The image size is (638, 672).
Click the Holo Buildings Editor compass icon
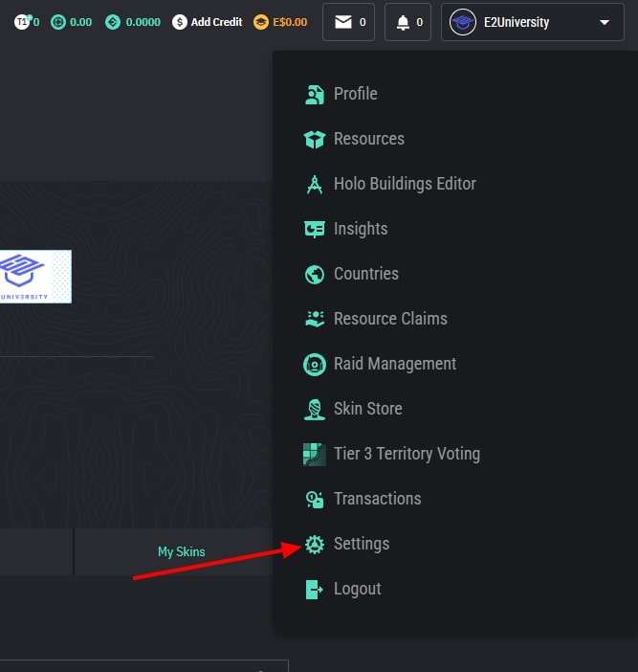315,184
